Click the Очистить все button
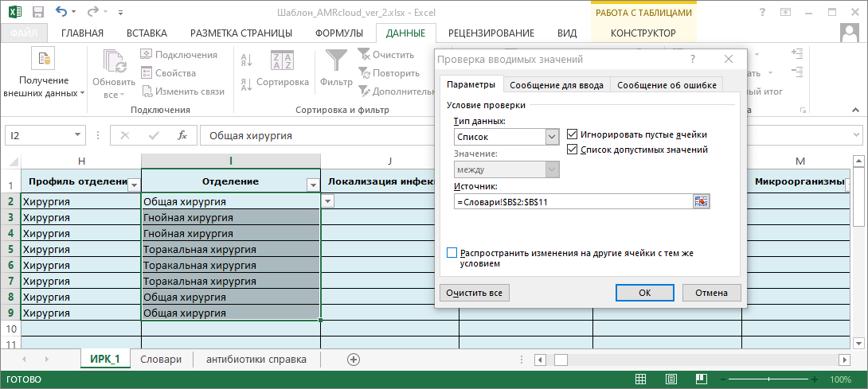The height and width of the screenshot is (389, 868). pyautogui.click(x=474, y=293)
